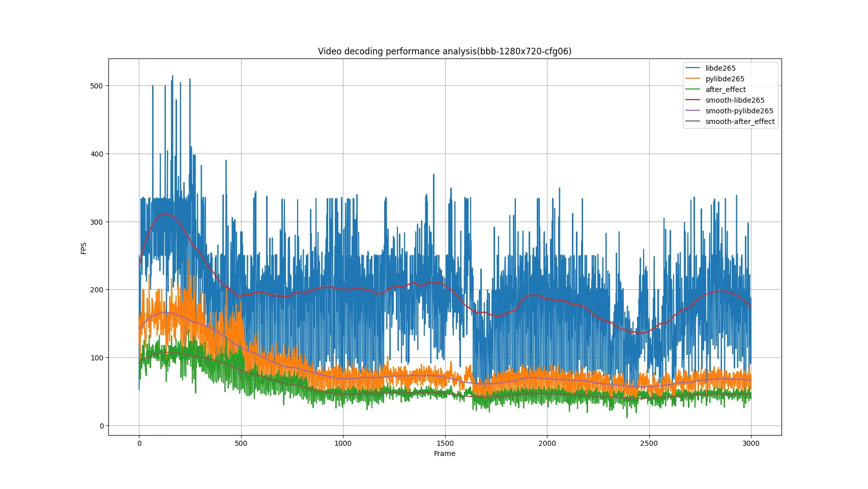Select the pylibde265 legend entry
868x489 pixels.
pyautogui.click(x=715, y=79)
